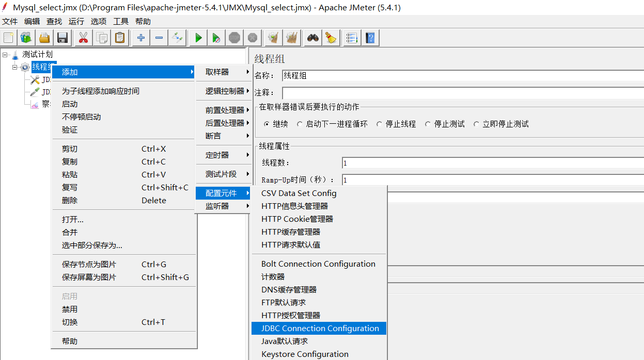Clear all results with the broom icon

[330, 38]
